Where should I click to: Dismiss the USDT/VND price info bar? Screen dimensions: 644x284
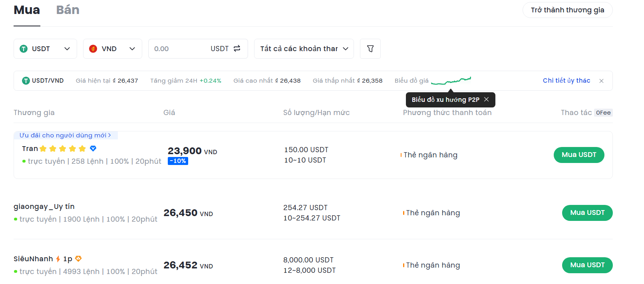(601, 81)
